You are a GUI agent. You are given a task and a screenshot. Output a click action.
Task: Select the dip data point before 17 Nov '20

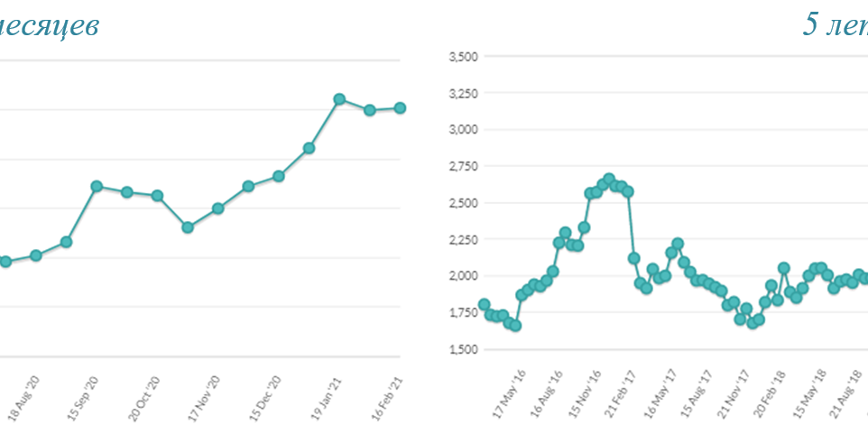[188, 227]
